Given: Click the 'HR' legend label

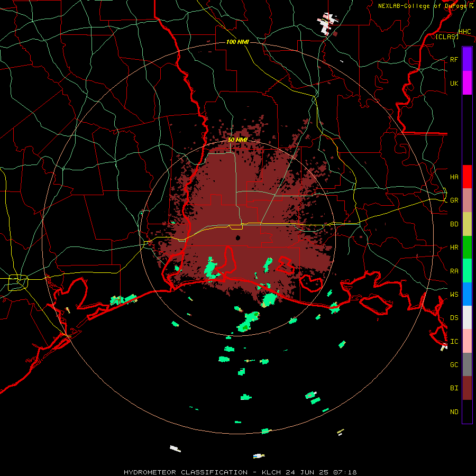Looking at the screenshot, I should (x=454, y=248).
